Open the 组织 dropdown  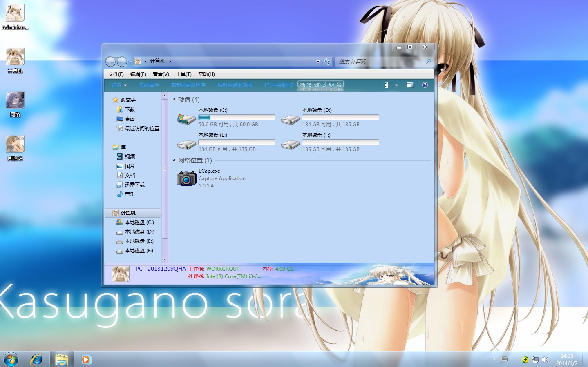click(x=119, y=85)
